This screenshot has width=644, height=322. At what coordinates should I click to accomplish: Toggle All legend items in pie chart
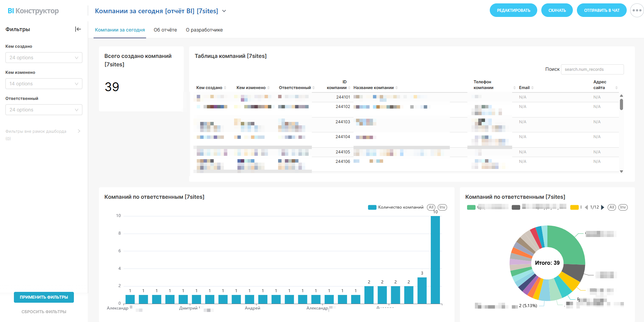611,207
